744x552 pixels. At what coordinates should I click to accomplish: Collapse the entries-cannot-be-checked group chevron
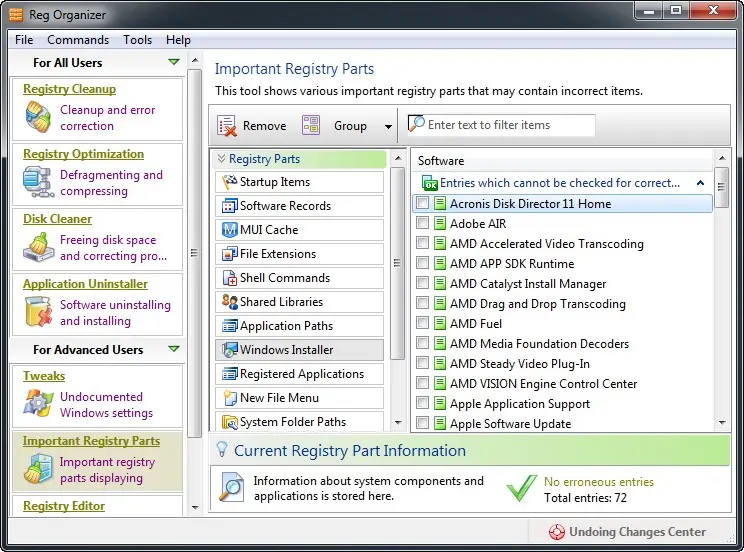(x=700, y=183)
